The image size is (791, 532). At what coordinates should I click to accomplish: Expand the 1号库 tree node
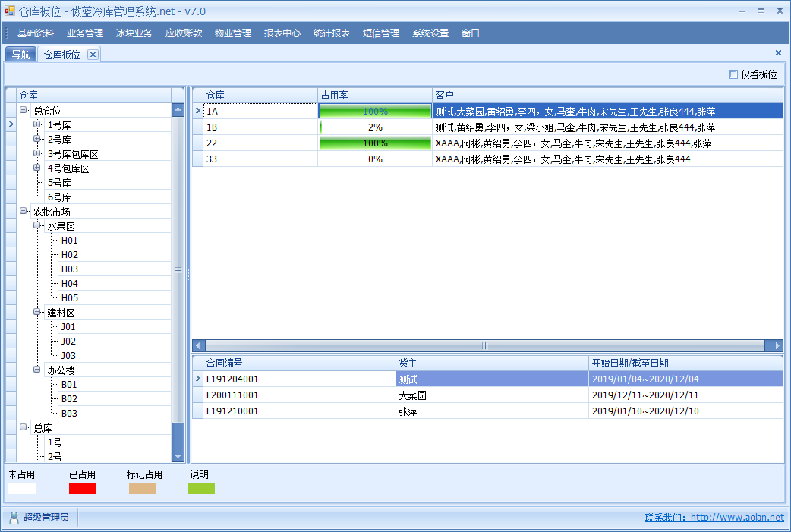pyautogui.click(x=37, y=124)
